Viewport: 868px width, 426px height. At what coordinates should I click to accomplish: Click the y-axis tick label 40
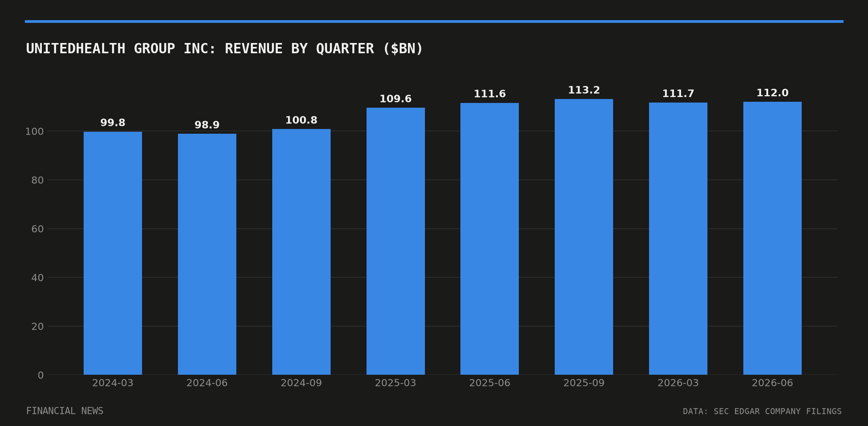coord(37,278)
